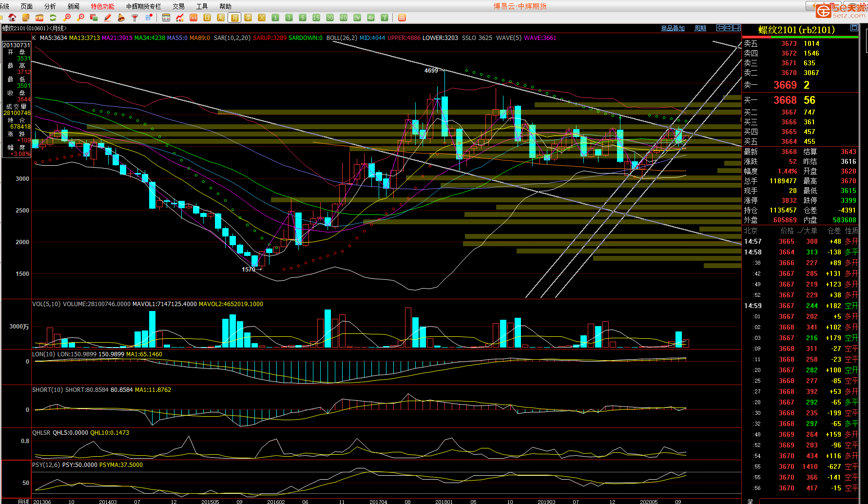This screenshot has width=868, height=504.
Task: Select the 季 quarterly period
Action: pos(248,18)
